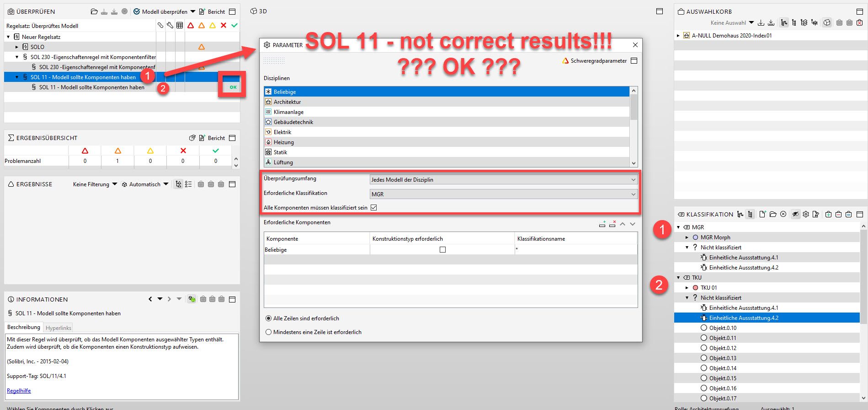868x410 pixels.
Task: Click mark-up icon next to Ergebnisübersicht Bericht
Action: pos(192,138)
